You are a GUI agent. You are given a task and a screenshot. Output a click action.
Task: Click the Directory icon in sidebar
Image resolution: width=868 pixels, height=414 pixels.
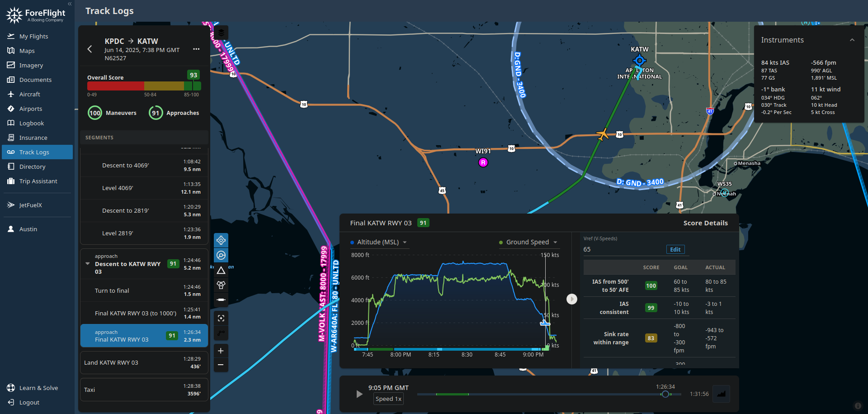[11, 167]
